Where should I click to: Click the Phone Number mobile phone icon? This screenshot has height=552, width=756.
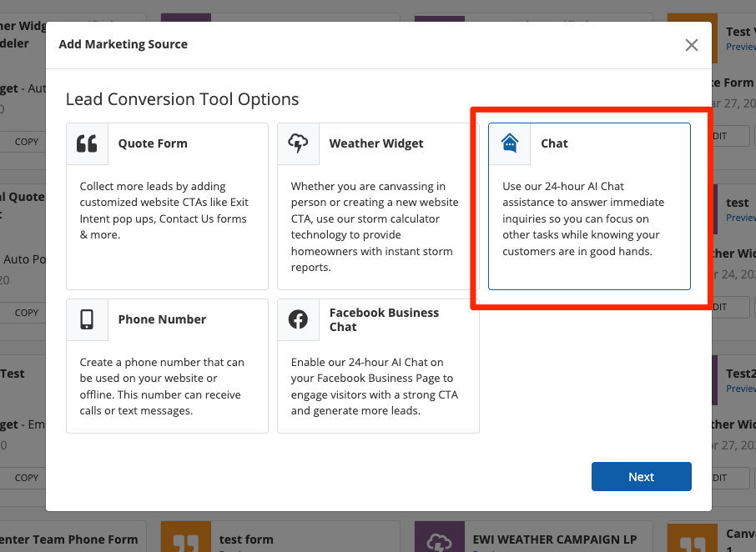(87, 319)
